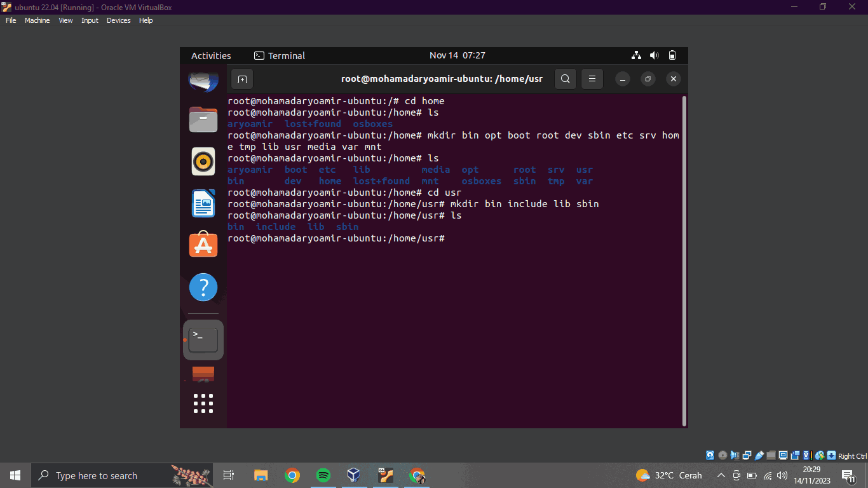
Task: Click terminal title root@mohamadaryoamir-ubuntu: /home/usr
Action: (442, 79)
